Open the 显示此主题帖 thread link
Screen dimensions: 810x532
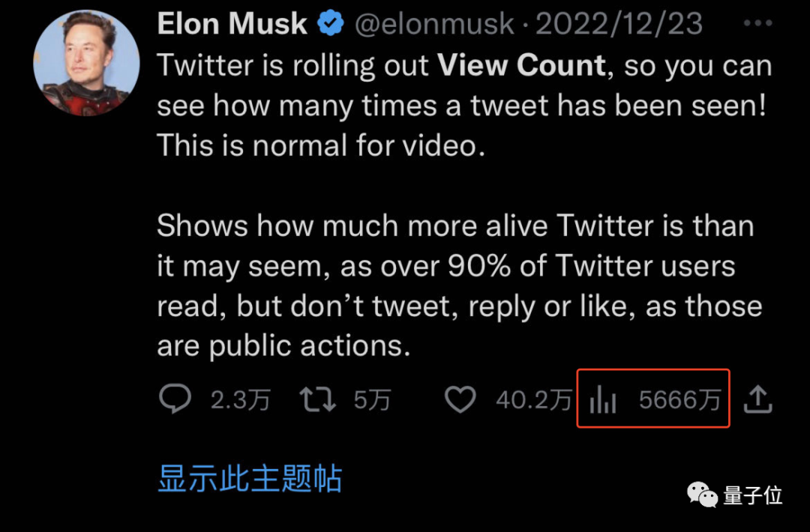[250, 478]
